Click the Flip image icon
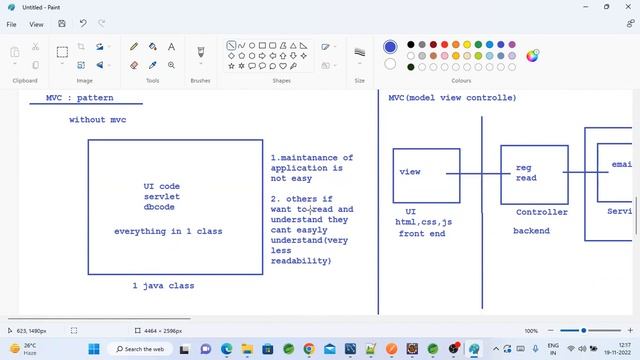The height and width of the screenshot is (360, 640). (100, 65)
